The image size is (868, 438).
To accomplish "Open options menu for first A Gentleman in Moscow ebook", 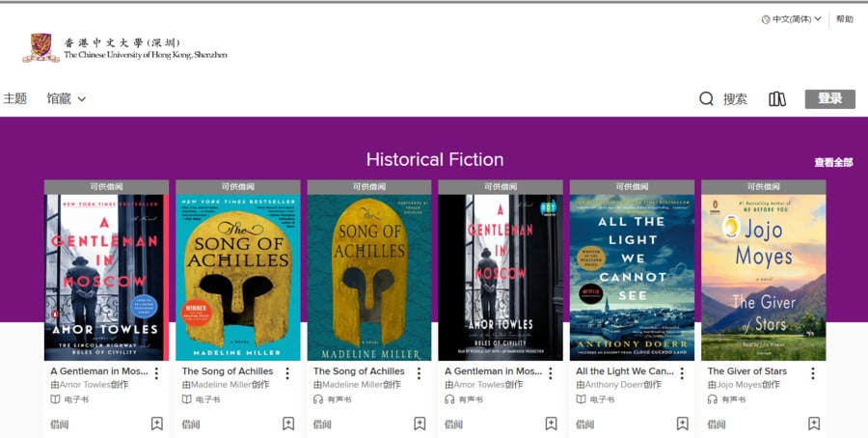I will [x=156, y=373].
